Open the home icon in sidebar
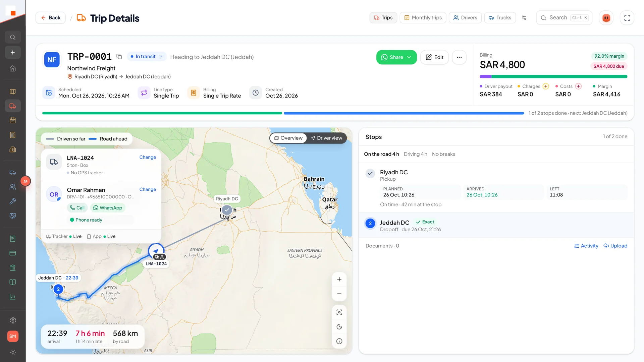This screenshot has width=644, height=362. [13, 69]
